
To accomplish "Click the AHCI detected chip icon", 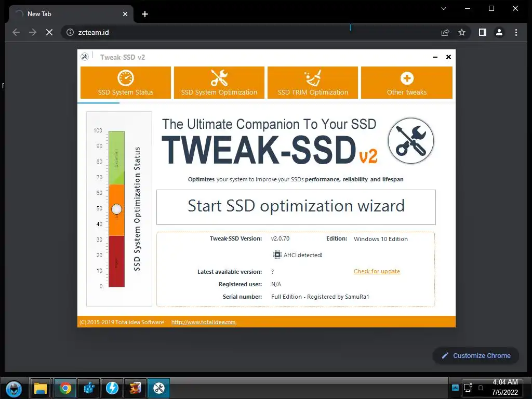I will tap(277, 255).
